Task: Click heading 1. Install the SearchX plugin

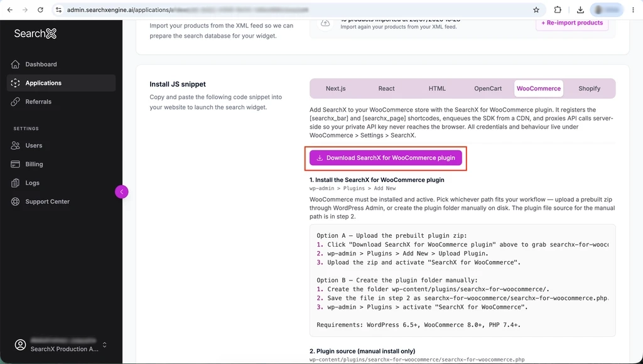Action: tap(377, 180)
